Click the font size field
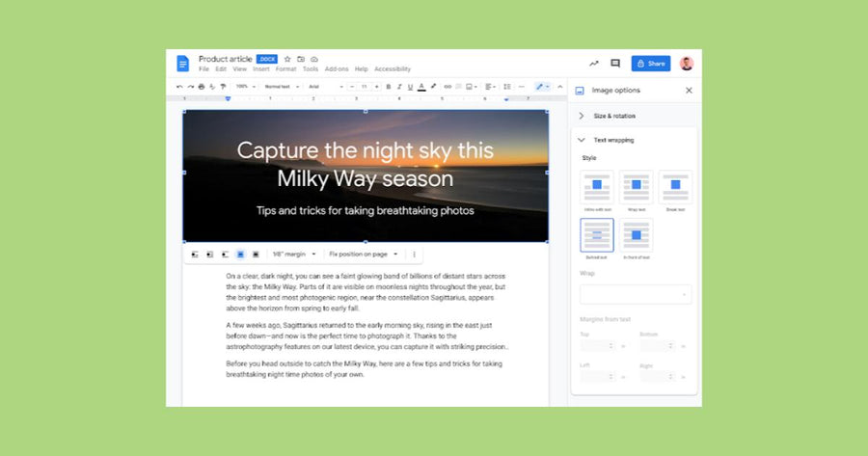The image size is (868, 456). (x=365, y=87)
